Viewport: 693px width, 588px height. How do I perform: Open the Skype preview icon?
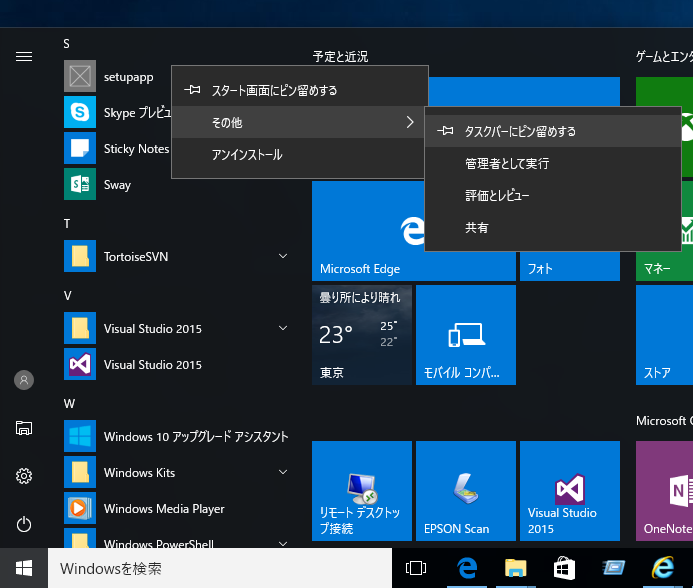(x=80, y=112)
